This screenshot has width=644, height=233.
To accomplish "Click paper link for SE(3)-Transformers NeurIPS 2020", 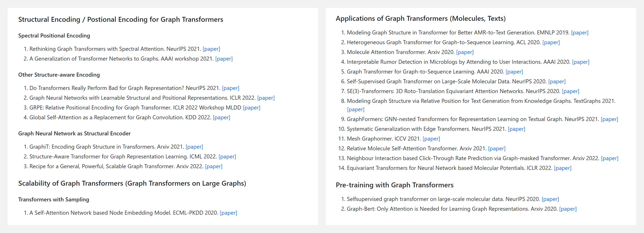I will (570, 91).
